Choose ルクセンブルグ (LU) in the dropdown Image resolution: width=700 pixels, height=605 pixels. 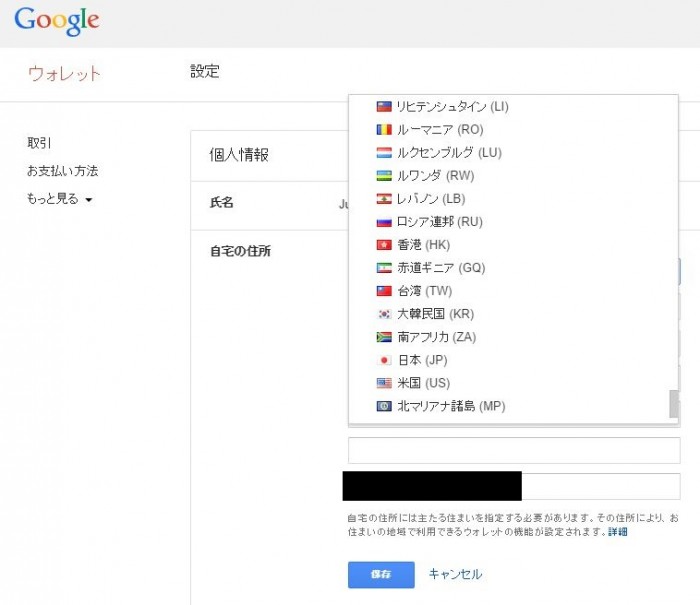click(x=449, y=153)
